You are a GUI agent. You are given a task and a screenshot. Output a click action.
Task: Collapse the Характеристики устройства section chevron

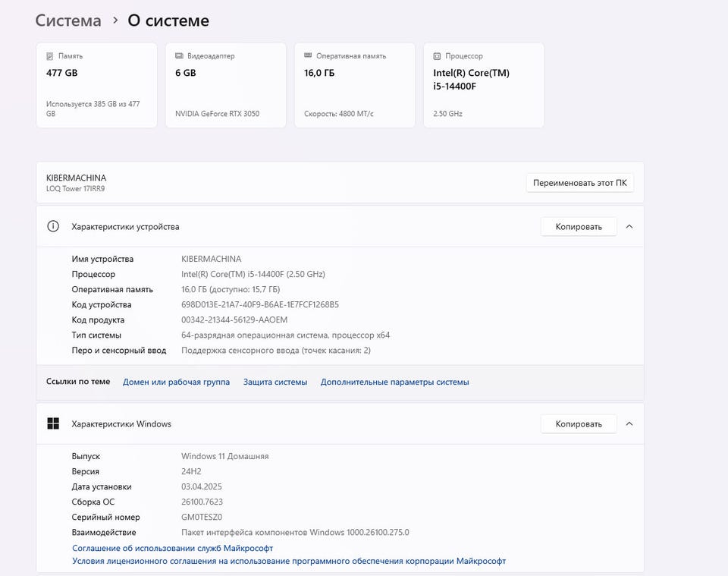629,226
